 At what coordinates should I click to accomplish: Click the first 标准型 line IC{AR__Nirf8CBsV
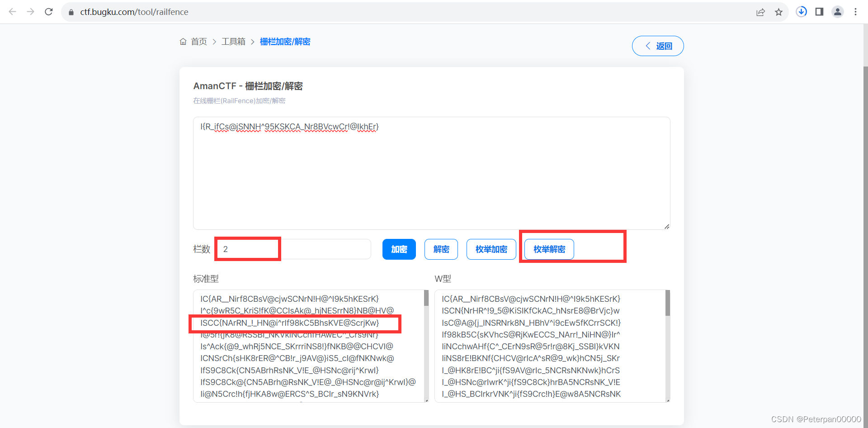point(289,299)
